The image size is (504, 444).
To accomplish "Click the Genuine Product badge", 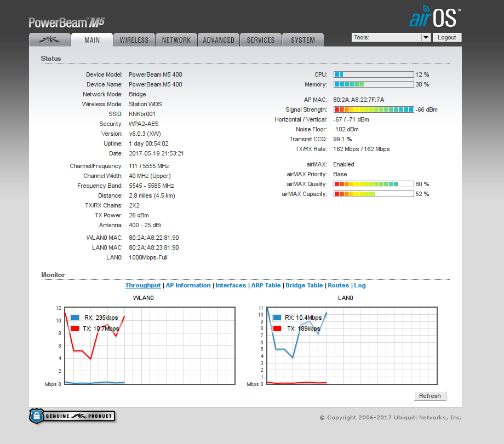I will pos(72,416).
